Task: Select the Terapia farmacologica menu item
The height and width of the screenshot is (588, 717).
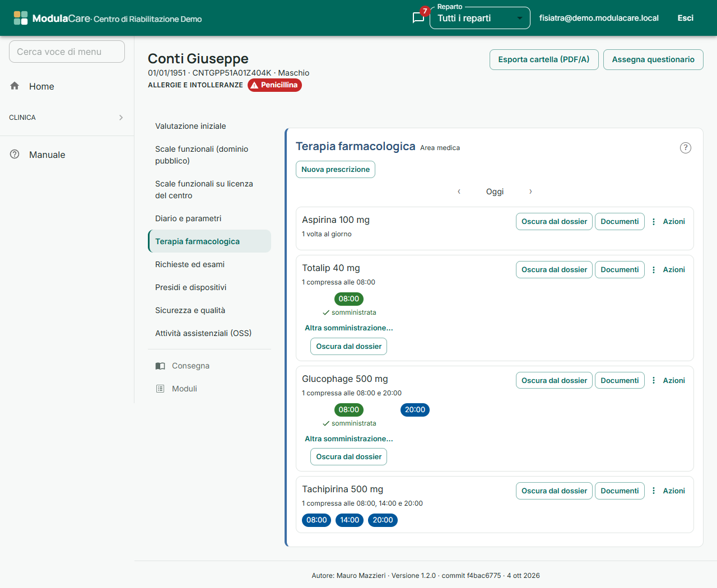Action: pos(209,241)
